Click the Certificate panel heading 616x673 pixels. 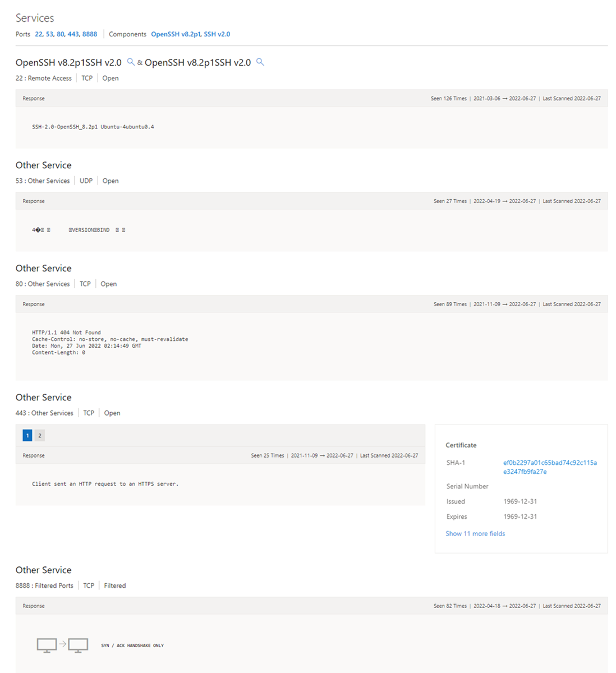coord(461,445)
